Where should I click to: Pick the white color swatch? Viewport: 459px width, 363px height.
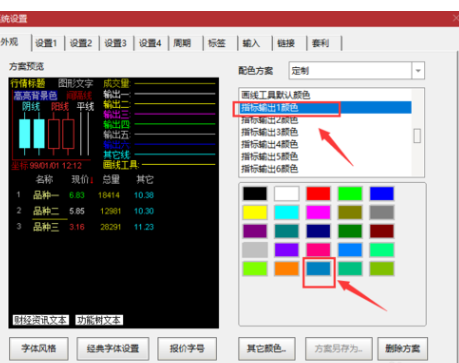point(287,193)
